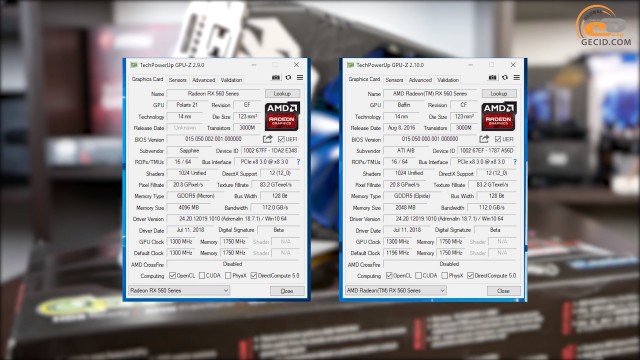Click the GPU field showing Baffin

pos(404,105)
